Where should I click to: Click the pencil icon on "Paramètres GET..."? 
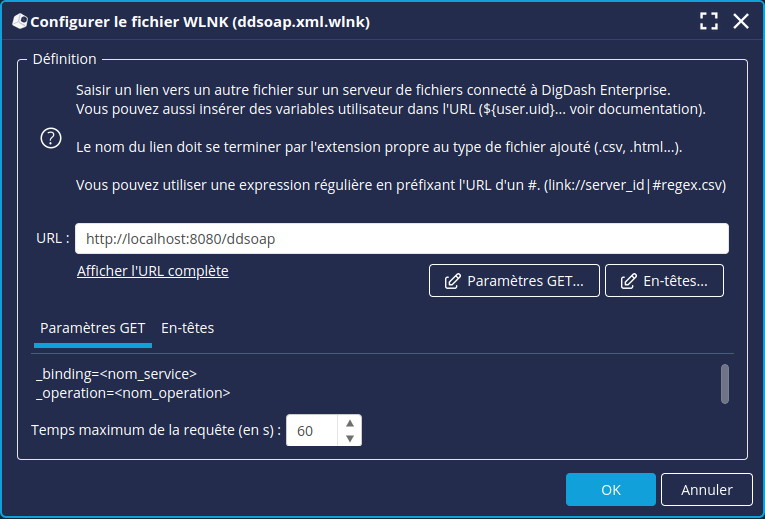click(451, 281)
